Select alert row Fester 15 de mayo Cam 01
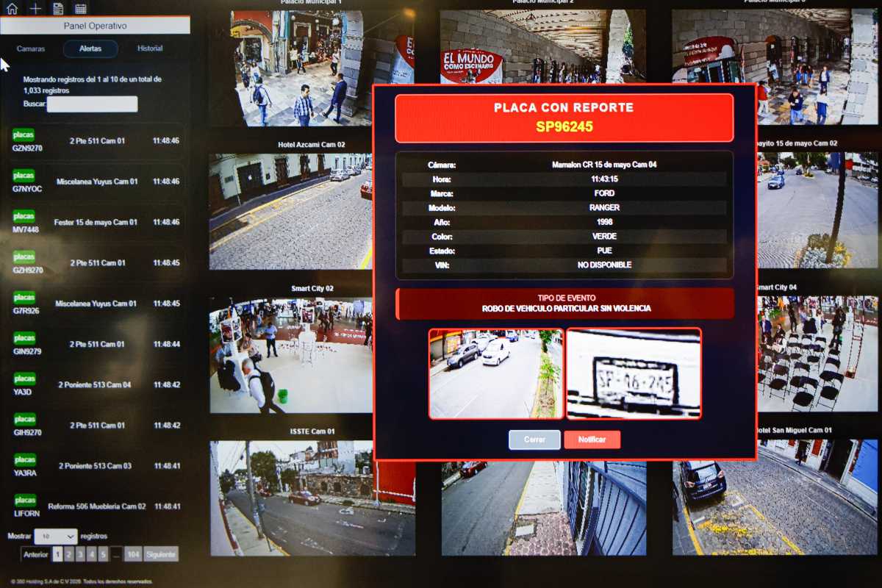Image resolution: width=882 pixels, height=588 pixels. [96, 222]
